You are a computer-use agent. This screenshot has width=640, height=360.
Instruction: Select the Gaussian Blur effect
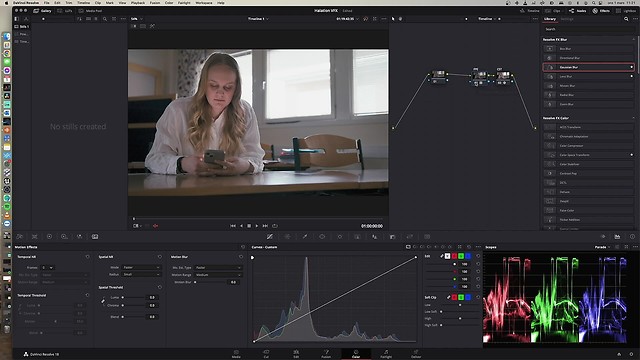pos(588,67)
